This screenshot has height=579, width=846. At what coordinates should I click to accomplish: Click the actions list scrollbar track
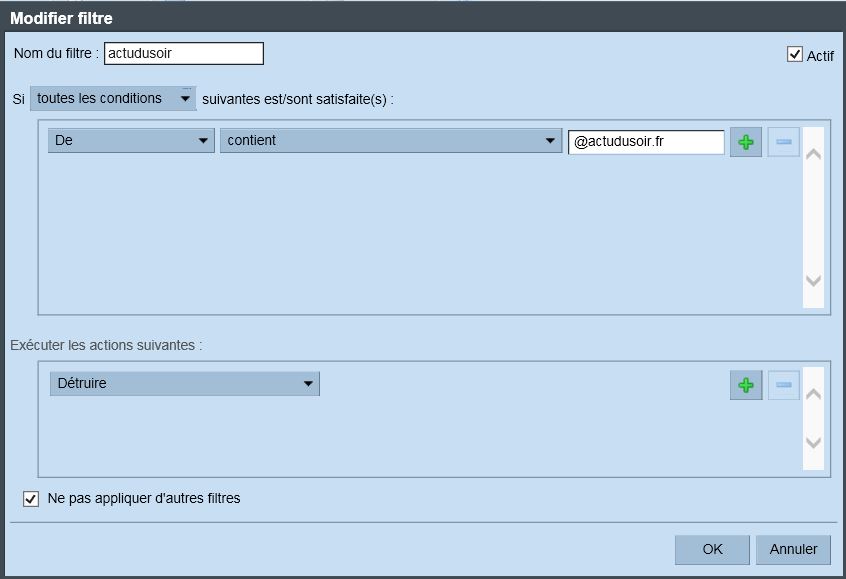(x=813, y=419)
